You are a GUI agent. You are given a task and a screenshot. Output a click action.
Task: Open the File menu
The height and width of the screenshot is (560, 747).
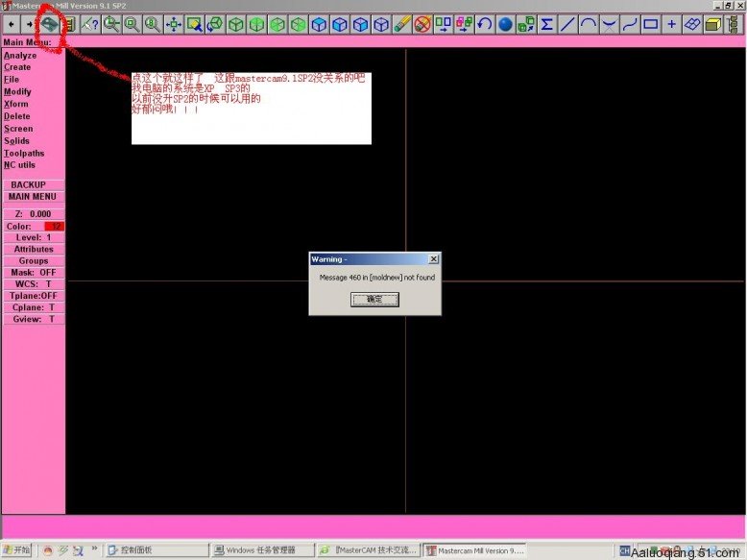[12, 79]
